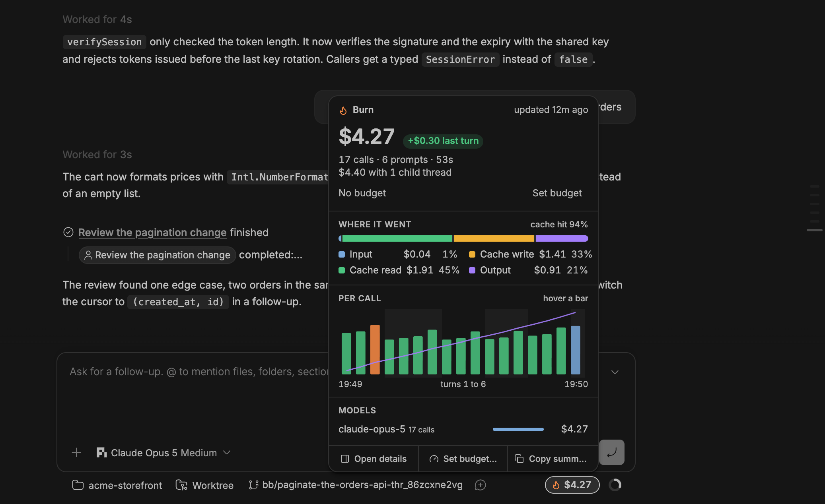Click the circled plus icon beside branch name

(481, 485)
